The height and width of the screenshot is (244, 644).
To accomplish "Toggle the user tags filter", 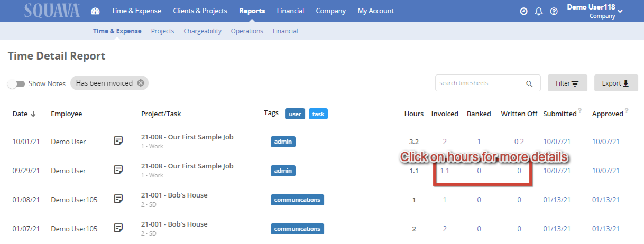I will coord(295,114).
